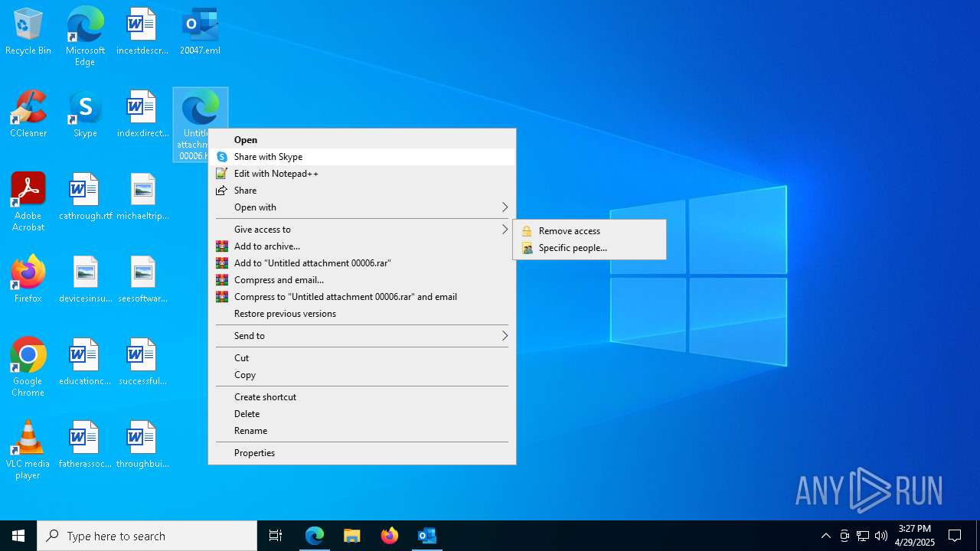Expand the Open with submenu

click(x=362, y=207)
